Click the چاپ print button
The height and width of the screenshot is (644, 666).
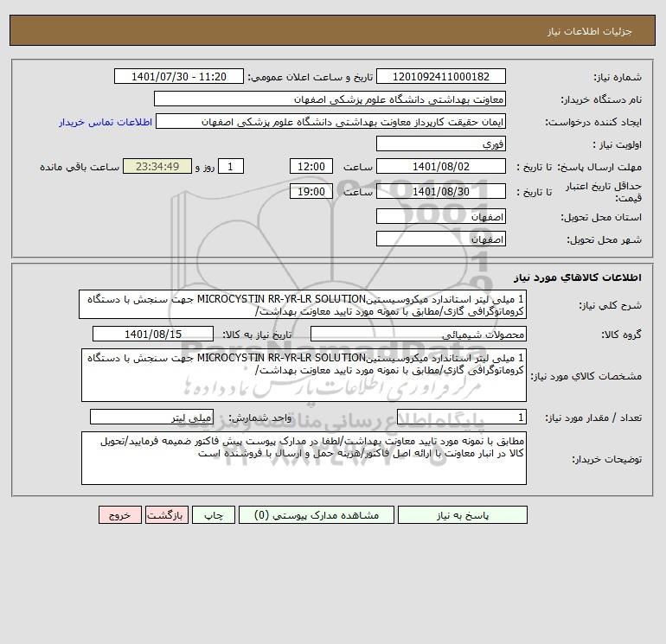pos(214,515)
